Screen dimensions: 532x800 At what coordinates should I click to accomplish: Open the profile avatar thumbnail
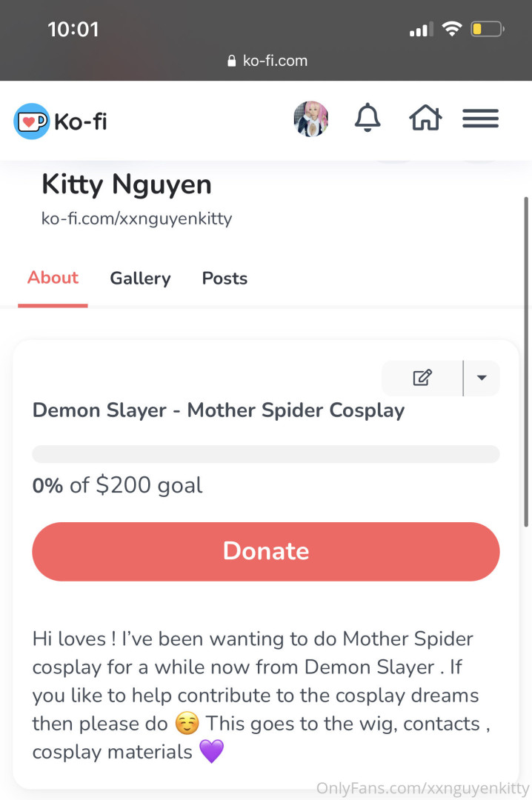[310, 119]
